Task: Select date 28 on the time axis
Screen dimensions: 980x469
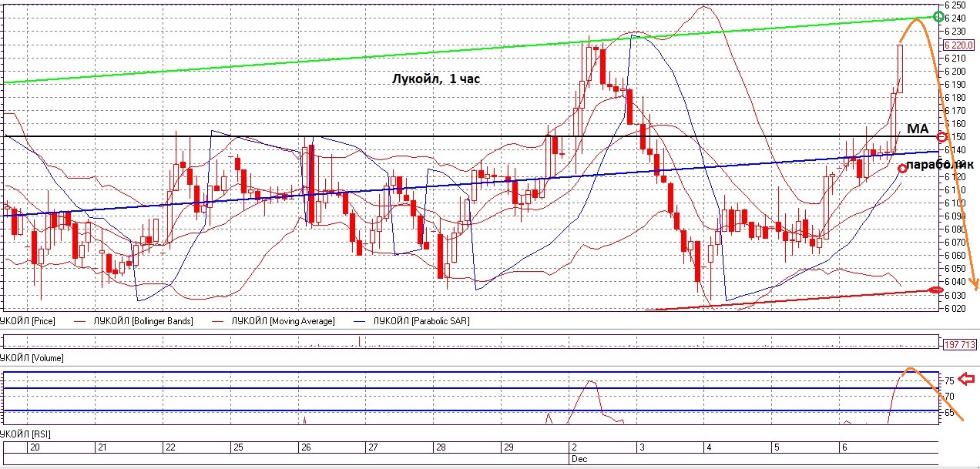Action: (441, 447)
